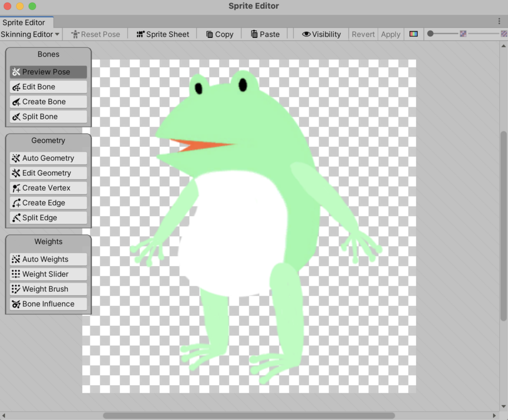The width and height of the screenshot is (508, 420).
Task: Open the three-dot window options menu
Action: coord(499,21)
